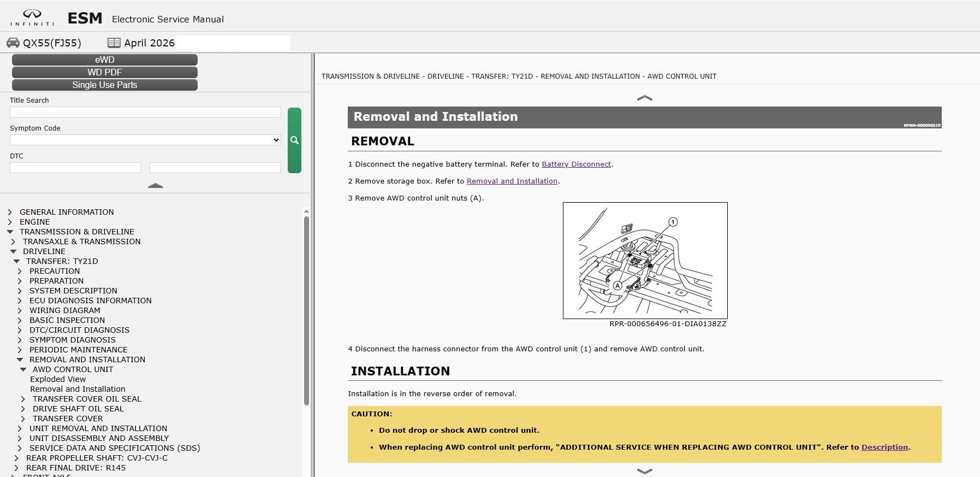Expand REAR PROPELLER SHAFT: CVJ-CVJ-C node
The width and height of the screenshot is (980, 477).
tap(16, 458)
